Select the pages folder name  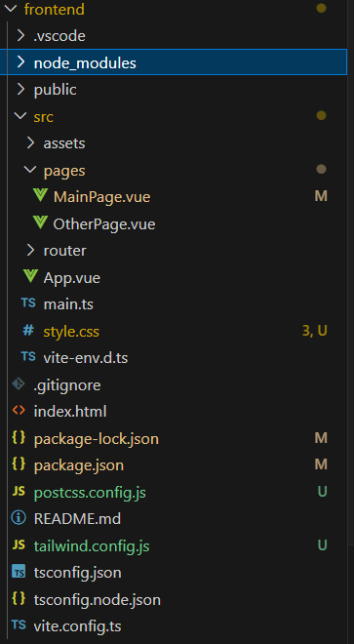pyautogui.click(x=64, y=171)
